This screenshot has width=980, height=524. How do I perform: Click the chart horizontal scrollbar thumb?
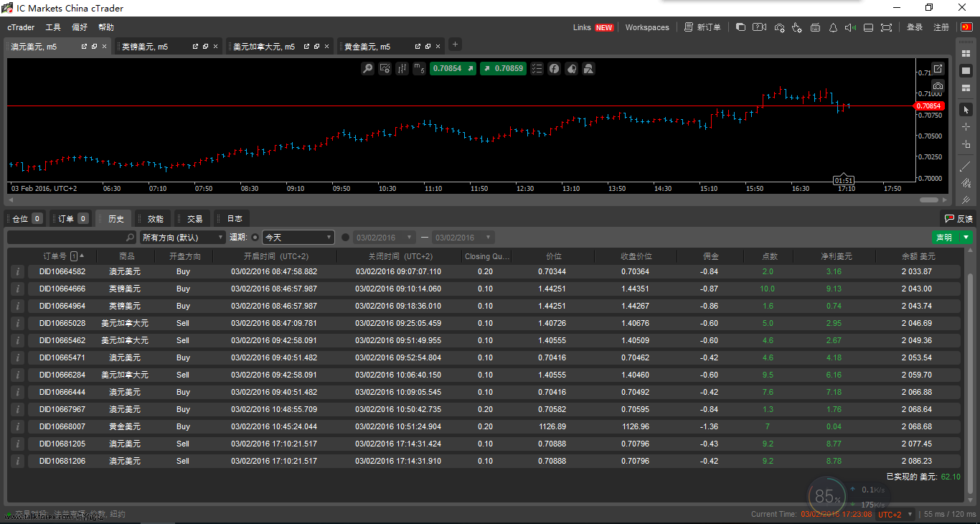pos(928,200)
